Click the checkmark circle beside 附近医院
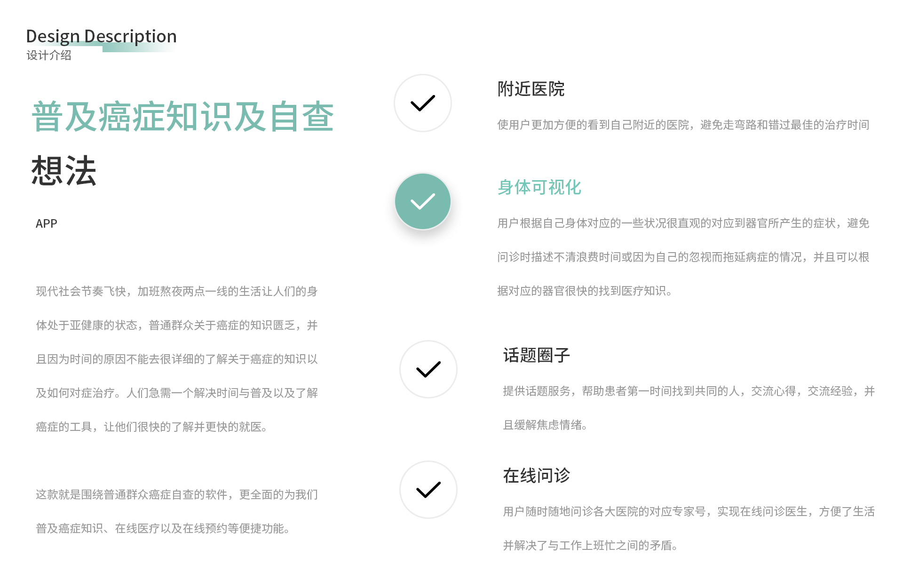The width and height of the screenshot is (903, 588). pyautogui.click(x=422, y=103)
